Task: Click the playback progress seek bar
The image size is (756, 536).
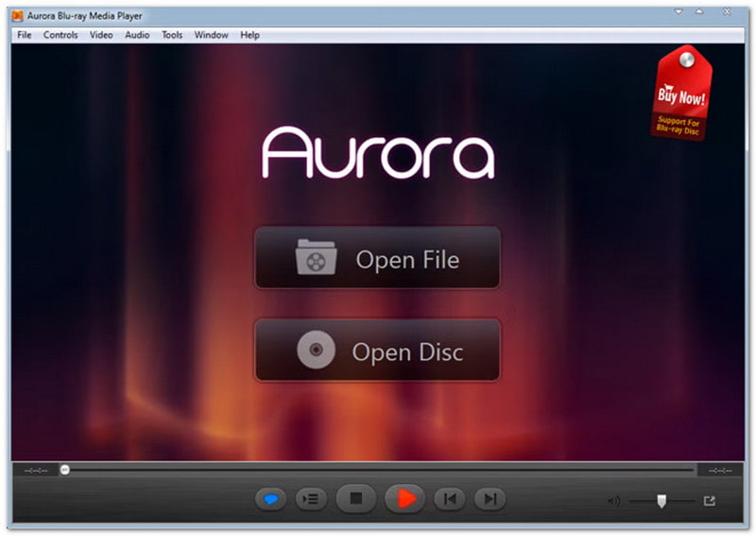Action: (x=378, y=470)
